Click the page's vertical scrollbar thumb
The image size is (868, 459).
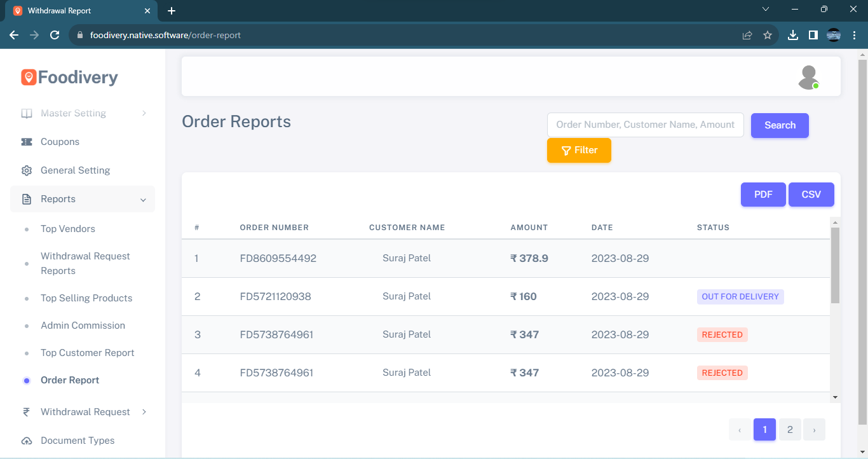862,242
